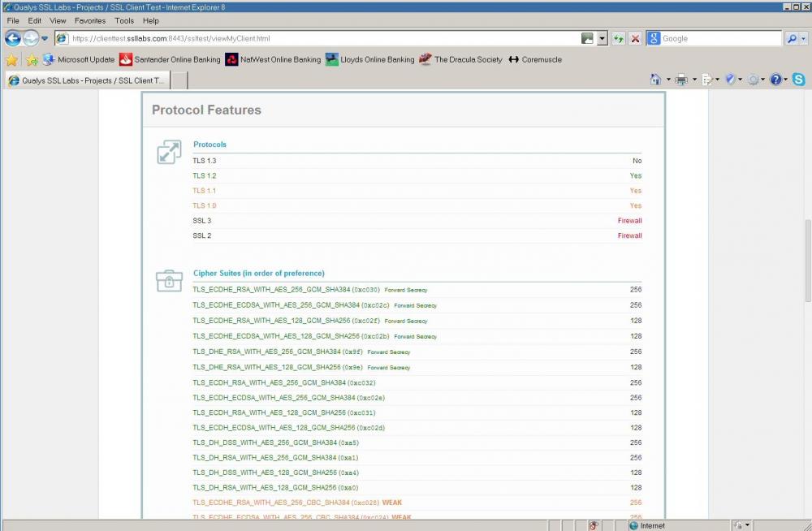Click the Refresh page icon
Viewport: 812px width, 531px height.
point(619,38)
